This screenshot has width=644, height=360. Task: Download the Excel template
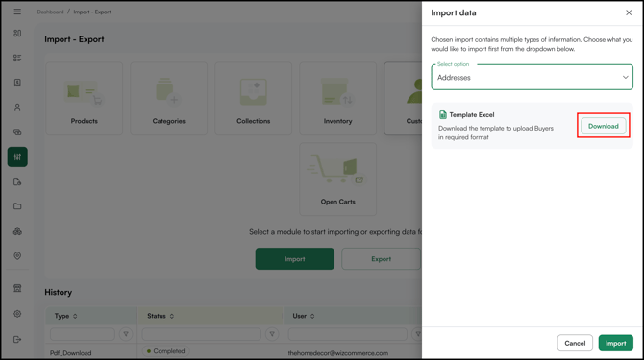(604, 126)
